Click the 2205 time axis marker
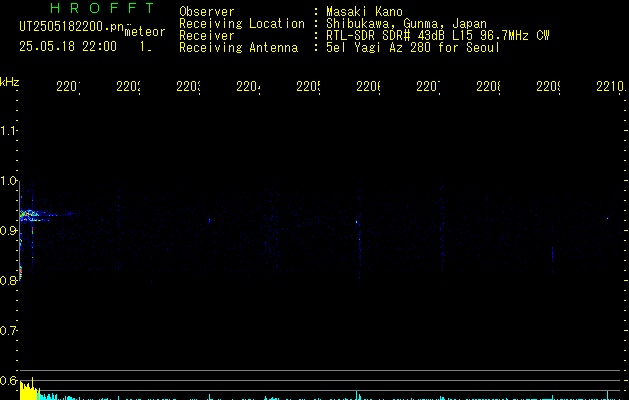This screenshot has height=400, width=629. 308,86
